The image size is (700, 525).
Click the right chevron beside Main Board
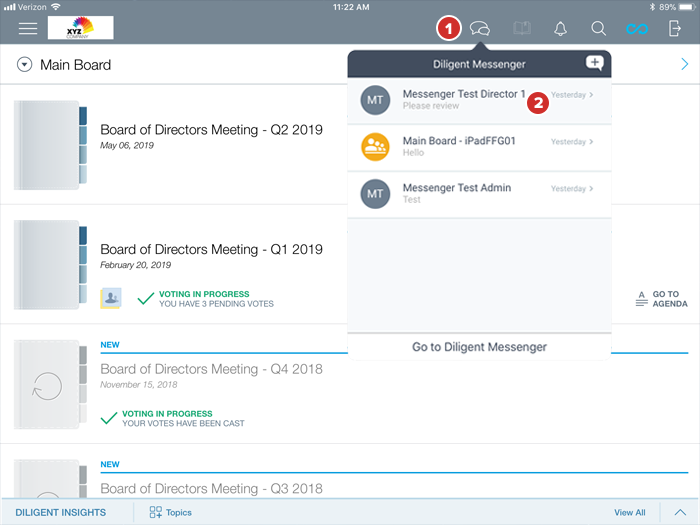[x=684, y=65]
